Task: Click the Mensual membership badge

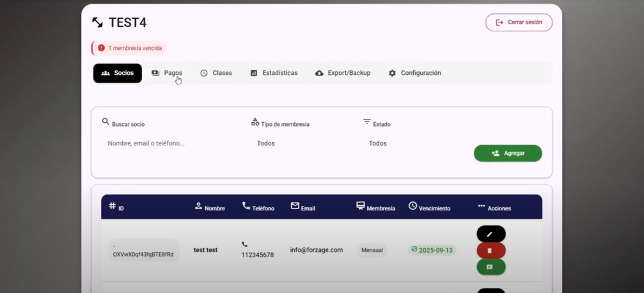Action: (x=372, y=250)
